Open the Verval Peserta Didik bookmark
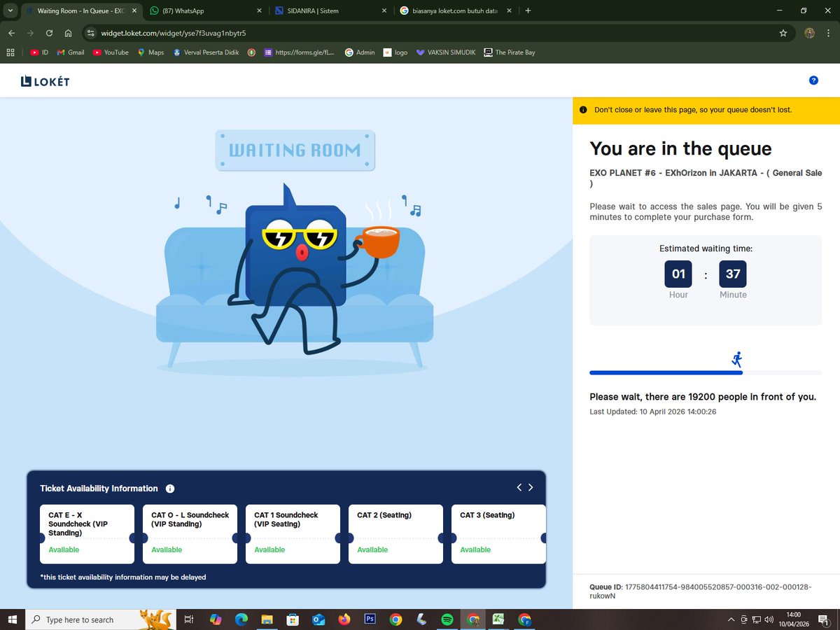840x630 pixels. pyautogui.click(x=206, y=52)
